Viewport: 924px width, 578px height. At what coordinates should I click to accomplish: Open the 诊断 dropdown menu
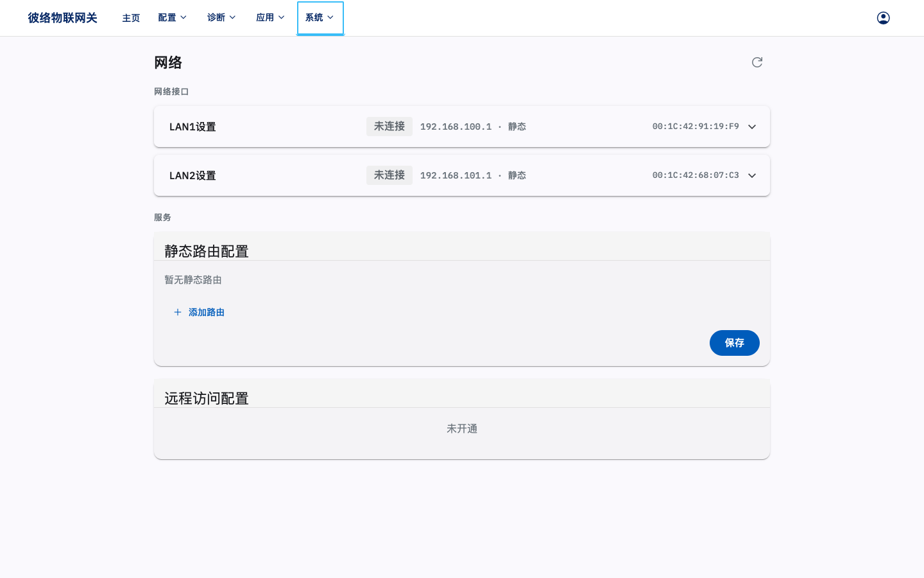pyautogui.click(x=221, y=18)
